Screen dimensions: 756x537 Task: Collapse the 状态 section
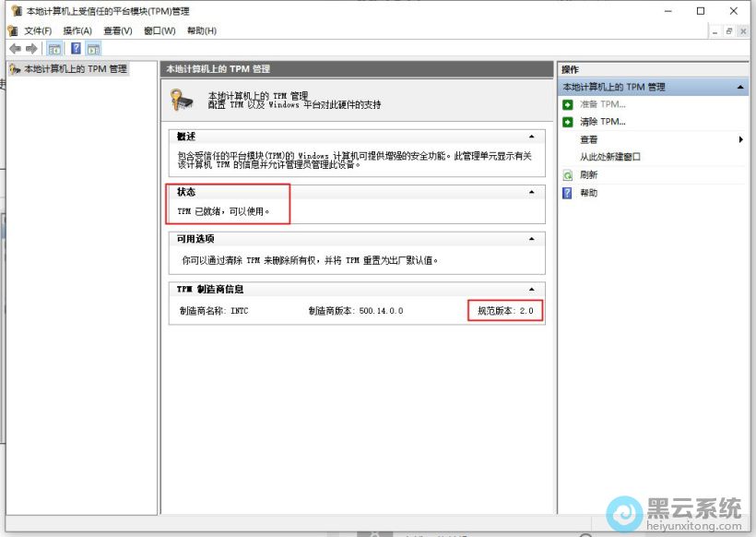(x=531, y=192)
